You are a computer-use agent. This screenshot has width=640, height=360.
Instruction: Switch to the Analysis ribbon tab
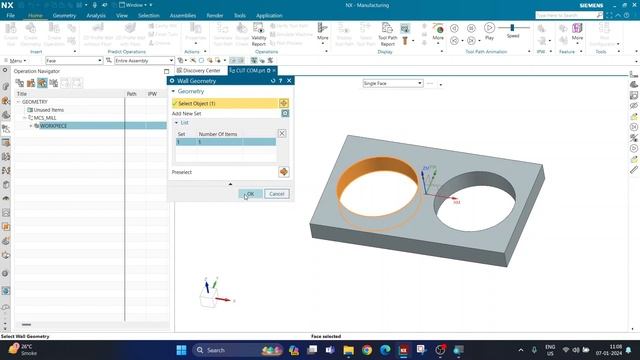(x=96, y=16)
